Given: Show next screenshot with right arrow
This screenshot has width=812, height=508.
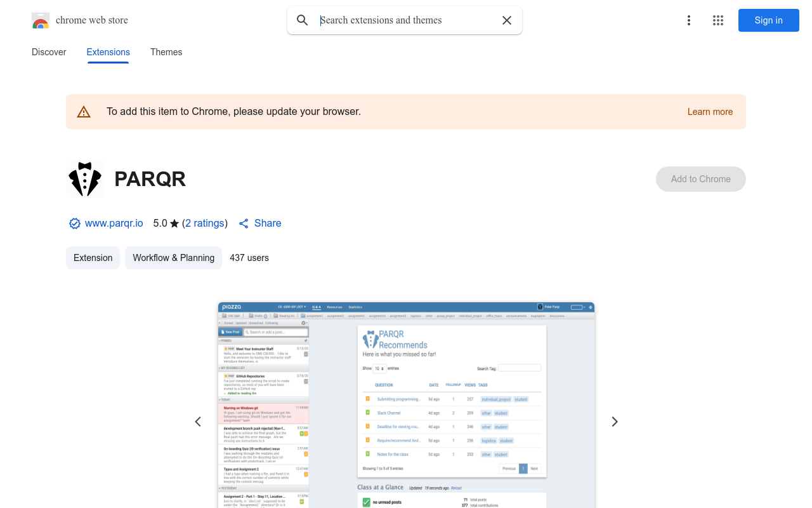Looking at the screenshot, I should point(614,422).
